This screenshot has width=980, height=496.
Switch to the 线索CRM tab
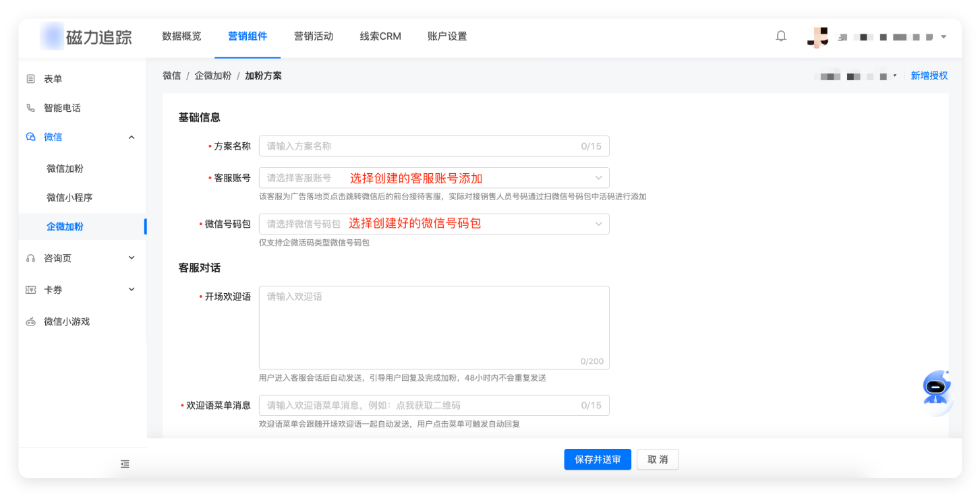(x=380, y=36)
